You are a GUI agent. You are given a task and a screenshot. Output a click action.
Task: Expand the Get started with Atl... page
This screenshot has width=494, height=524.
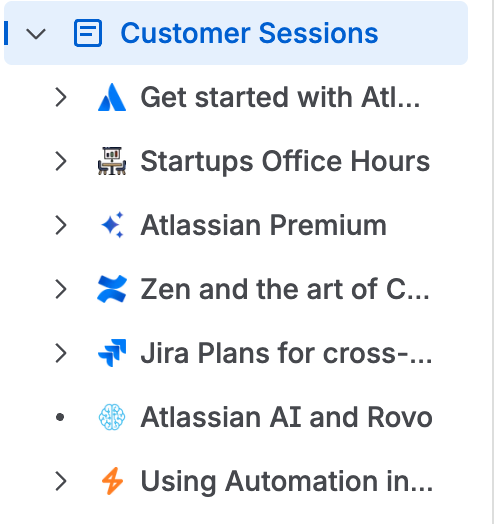(x=61, y=97)
